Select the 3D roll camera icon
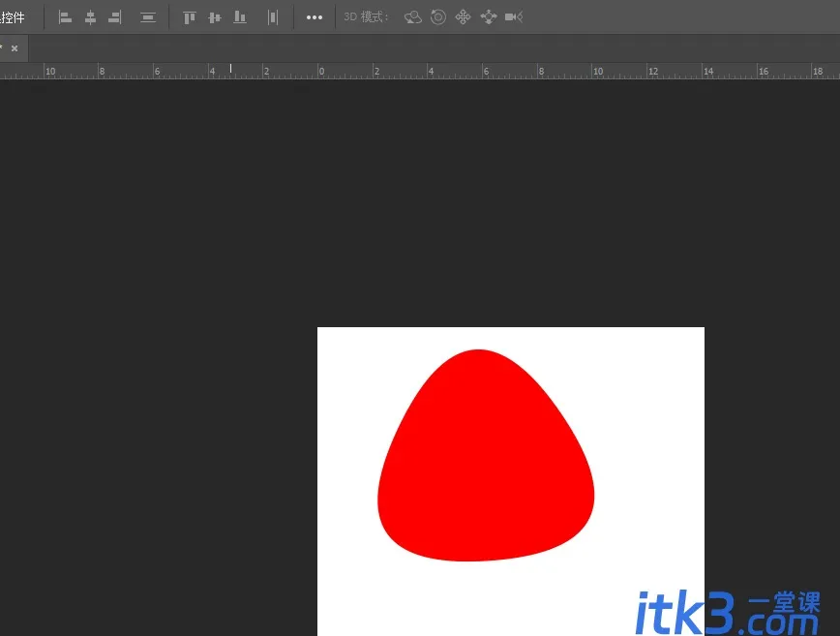 438,17
